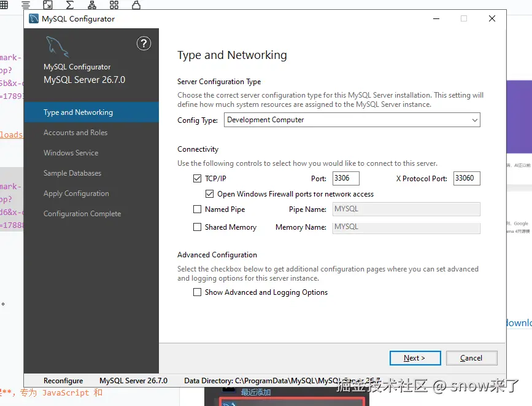Click the Next button
Image resolution: width=532 pixels, height=406 pixels.
point(415,358)
